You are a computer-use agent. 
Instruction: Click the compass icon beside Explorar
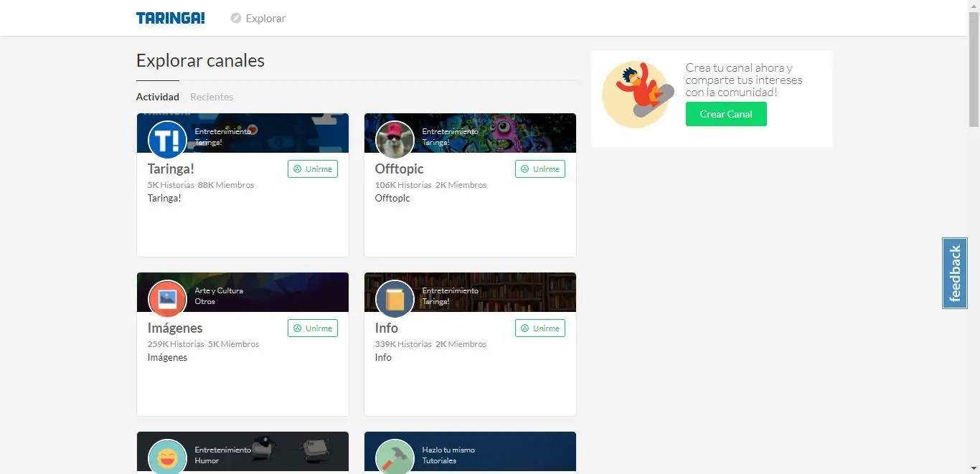click(235, 18)
